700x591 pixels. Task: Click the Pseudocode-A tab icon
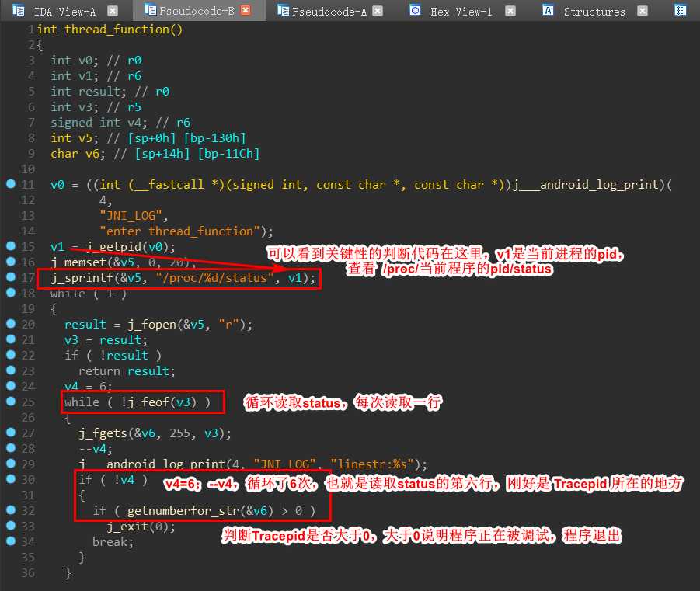tap(283, 10)
